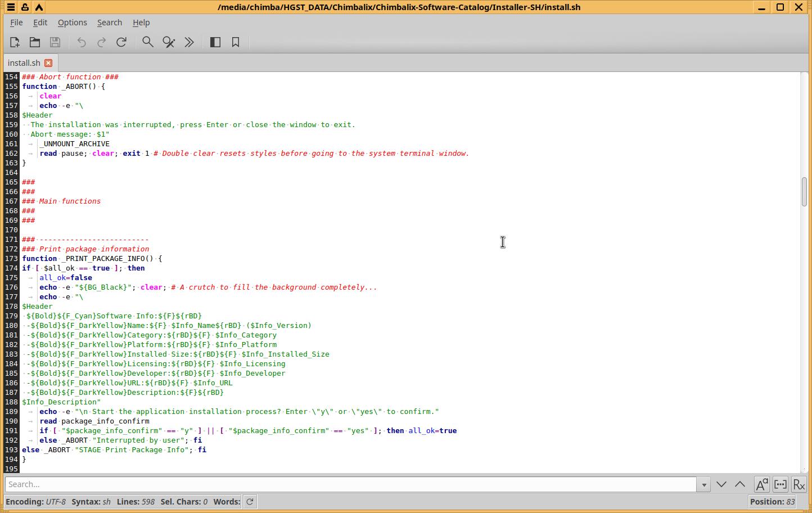This screenshot has width=812, height=513.
Task: Click "$Info_Developer" on line 185
Action: (252, 373)
